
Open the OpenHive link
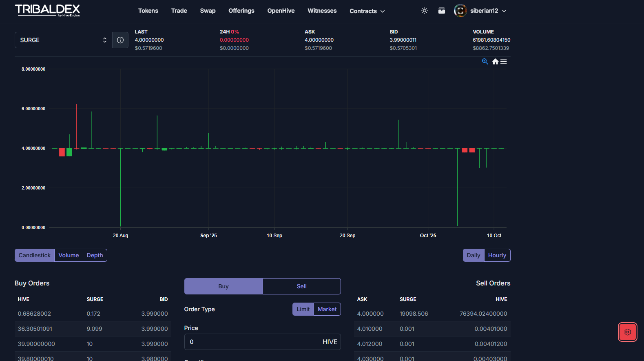[281, 11]
